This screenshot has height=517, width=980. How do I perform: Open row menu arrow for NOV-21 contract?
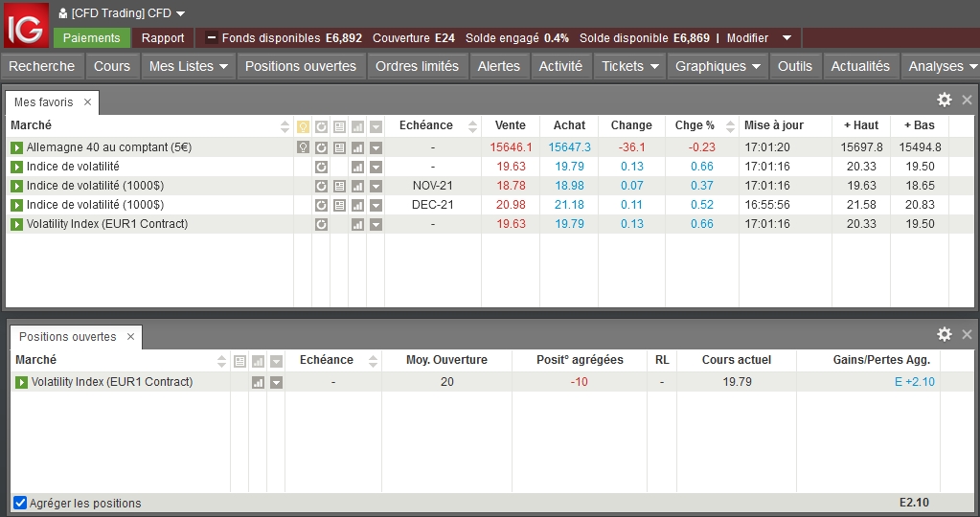(376, 186)
